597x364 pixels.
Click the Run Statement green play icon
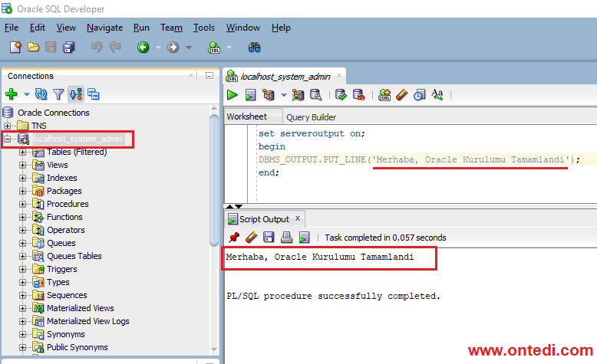point(233,95)
